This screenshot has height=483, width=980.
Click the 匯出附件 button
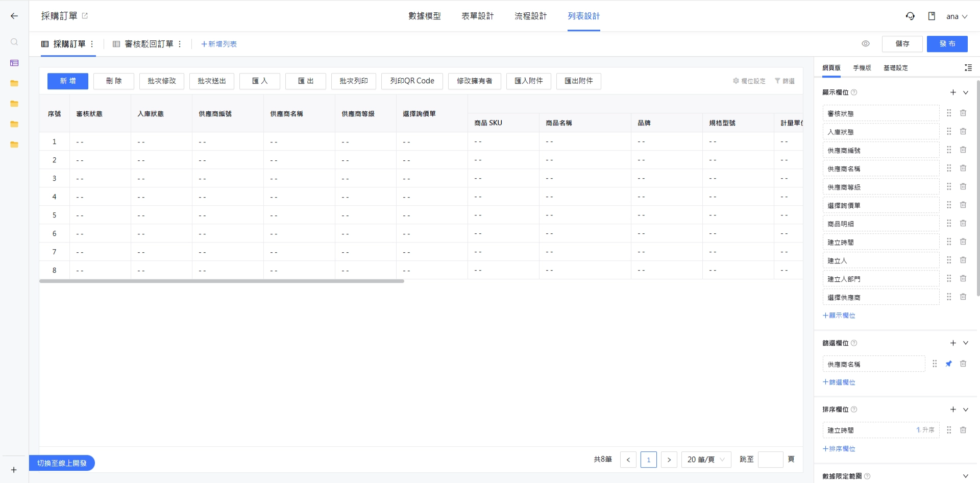tap(579, 81)
